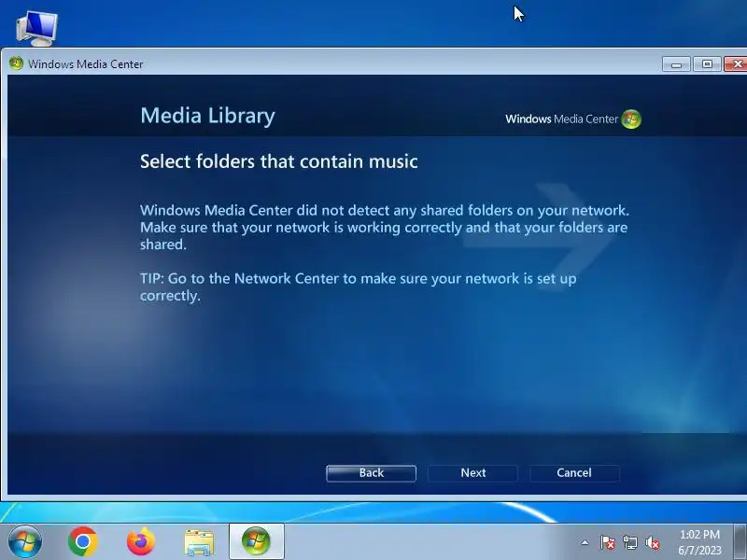Cancel the Media Library setup
The height and width of the screenshot is (560, 747).
coord(574,473)
